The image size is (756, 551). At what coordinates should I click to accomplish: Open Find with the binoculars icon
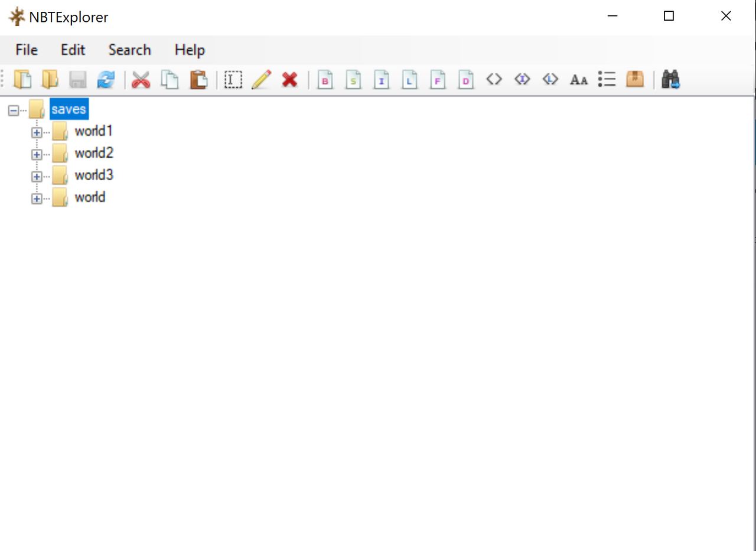tap(670, 79)
